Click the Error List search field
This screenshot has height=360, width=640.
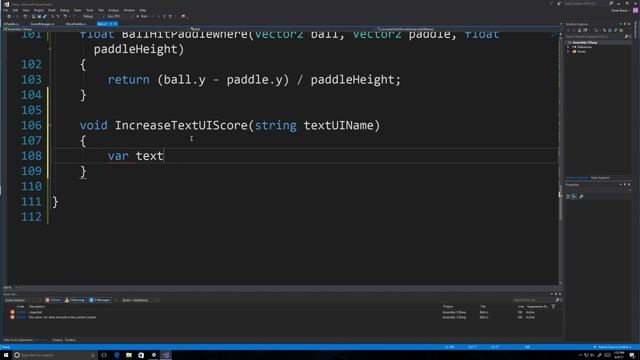click(533, 300)
